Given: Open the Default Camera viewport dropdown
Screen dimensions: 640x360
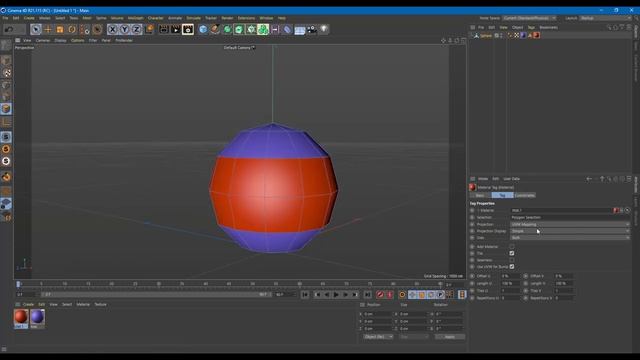Looking at the screenshot, I should pos(239,48).
